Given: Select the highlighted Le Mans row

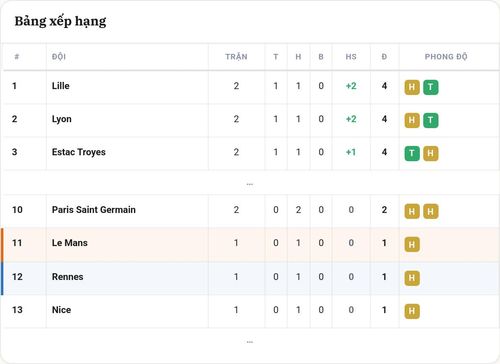Looking at the screenshot, I should (x=250, y=244).
